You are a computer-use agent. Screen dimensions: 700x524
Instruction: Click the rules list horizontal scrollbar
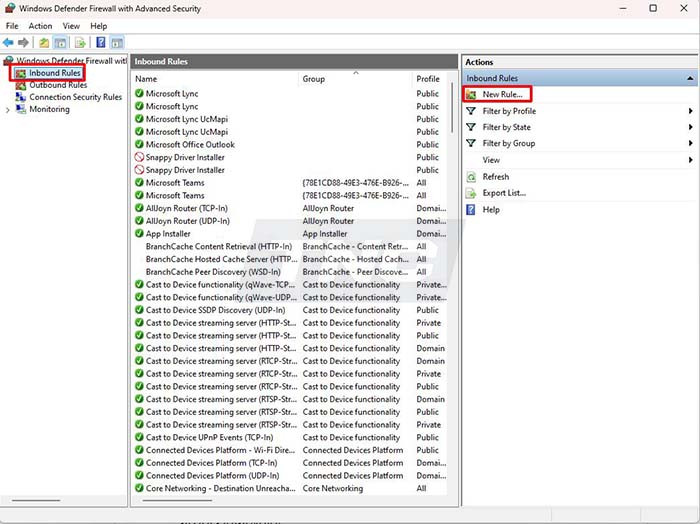177,500
